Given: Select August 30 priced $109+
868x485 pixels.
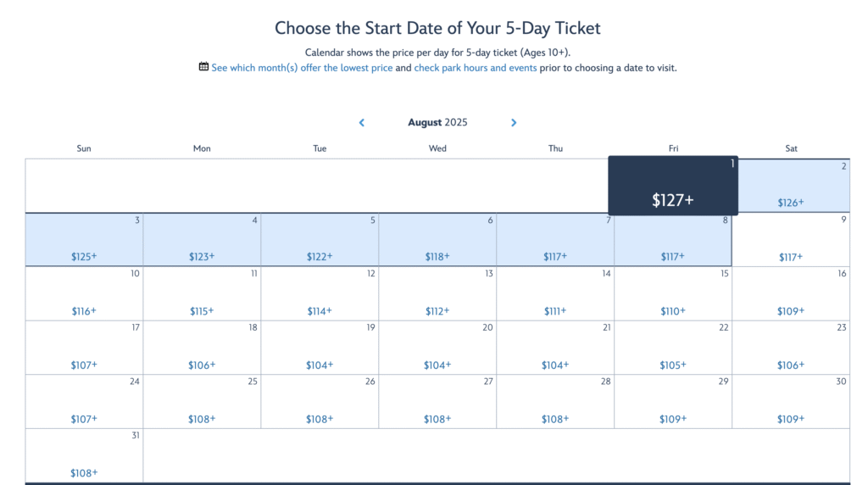Looking at the screenshot, I should pos(791,401).
